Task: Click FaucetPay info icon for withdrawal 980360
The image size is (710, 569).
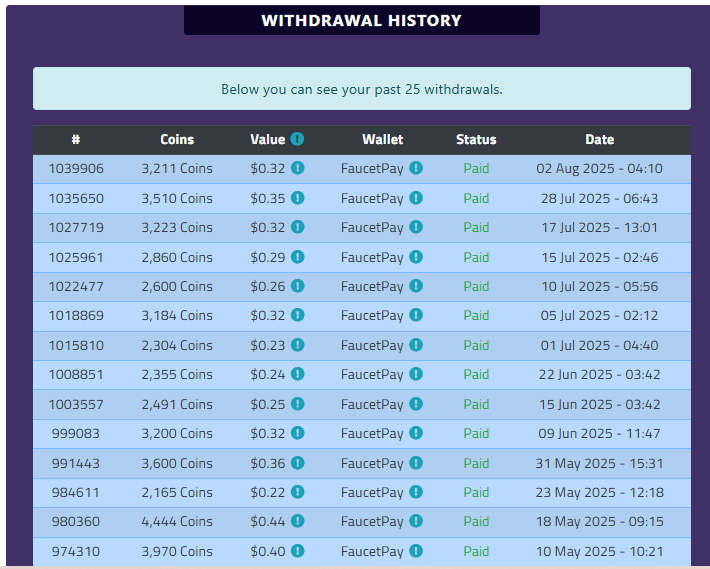Action: (416, 521)
